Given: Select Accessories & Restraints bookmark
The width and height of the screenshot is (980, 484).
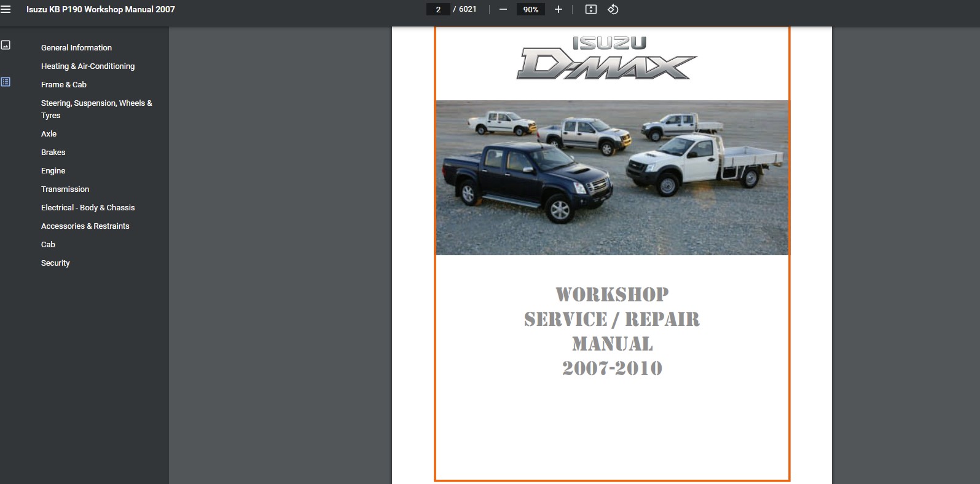Looking at the screenshot, I should click(x=85, y=226).
